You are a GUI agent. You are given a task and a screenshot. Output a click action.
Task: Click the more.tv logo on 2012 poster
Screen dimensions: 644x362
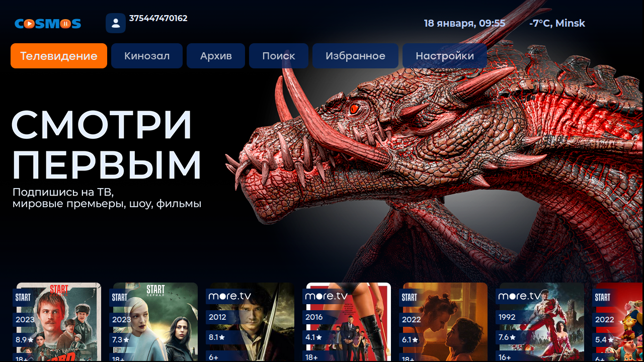pyautogui.click(x=229, y=296)
